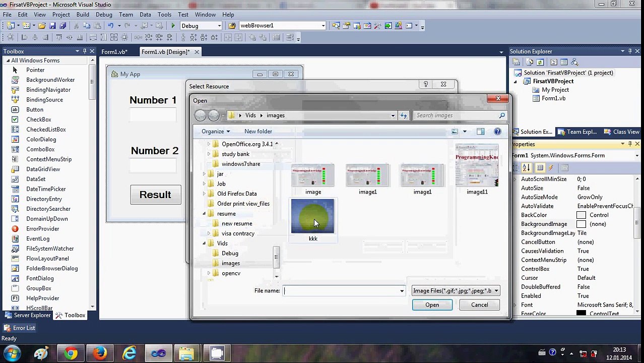Click the New folder button

(x=258, y=132)
